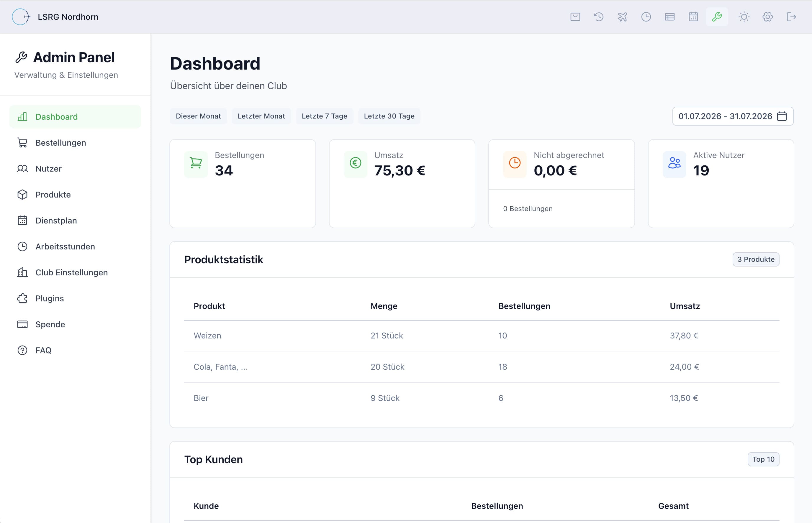Screen dimensions: 812x523
Task: Open the history clock-arrow icon
Action: coord(599,17)
